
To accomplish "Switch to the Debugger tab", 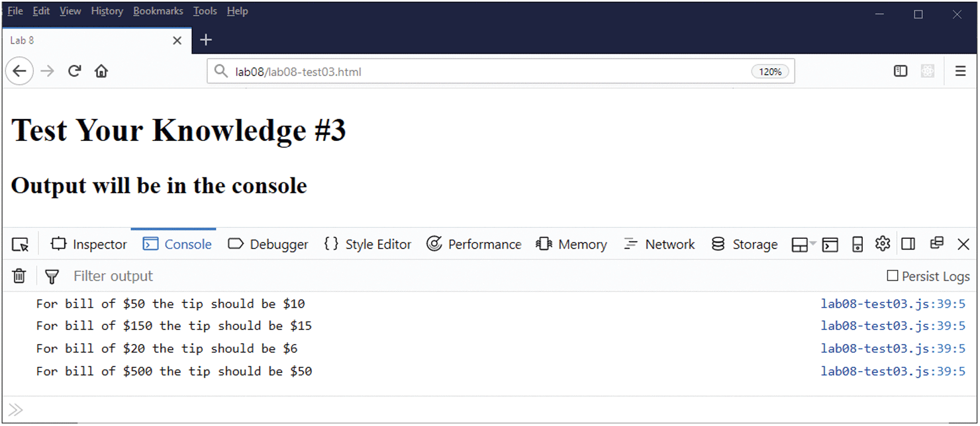I will (268, 245).
